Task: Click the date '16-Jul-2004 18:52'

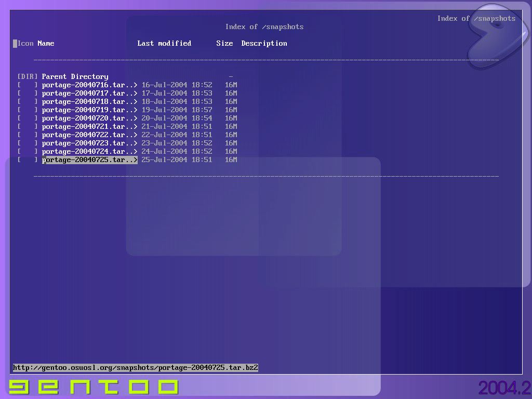Action: click(177, 85)
